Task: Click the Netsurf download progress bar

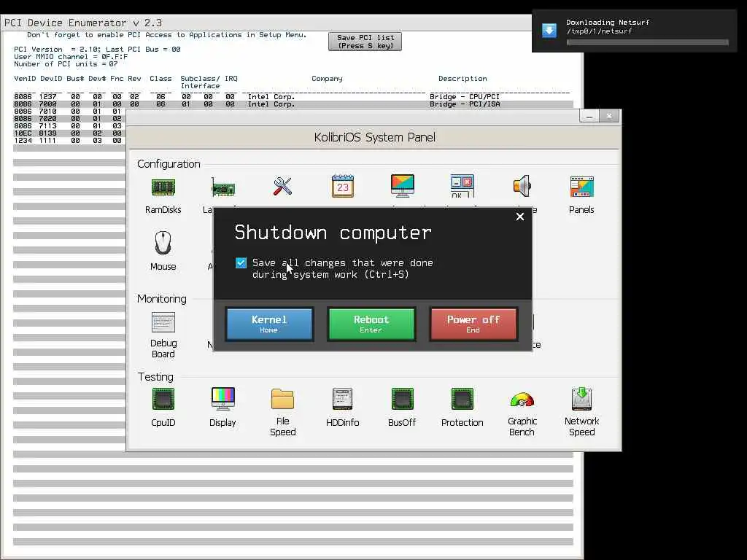Action: click(648, 42)
